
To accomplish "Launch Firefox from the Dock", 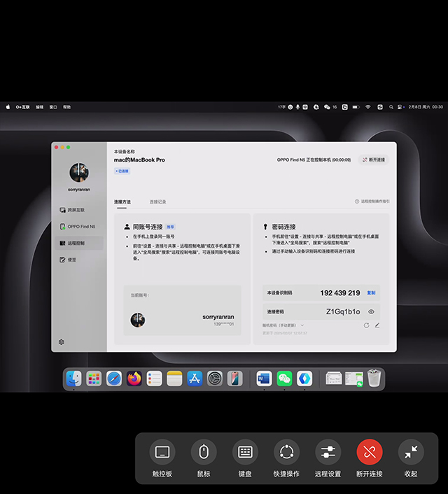I will [x=134, y=379].
